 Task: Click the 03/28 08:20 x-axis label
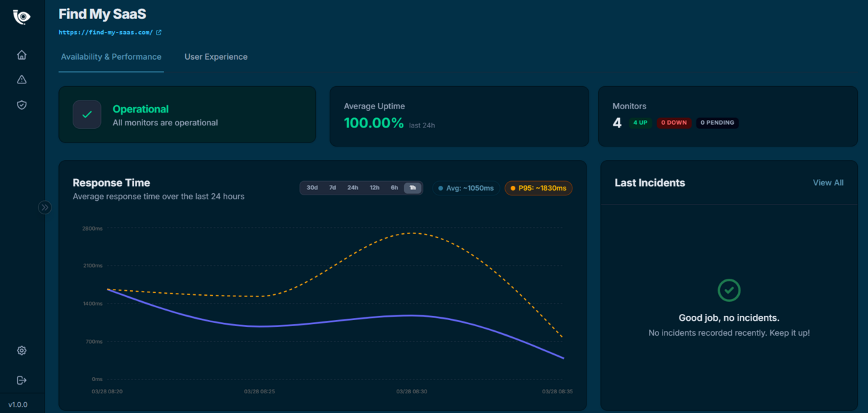[x=107, y=391]
